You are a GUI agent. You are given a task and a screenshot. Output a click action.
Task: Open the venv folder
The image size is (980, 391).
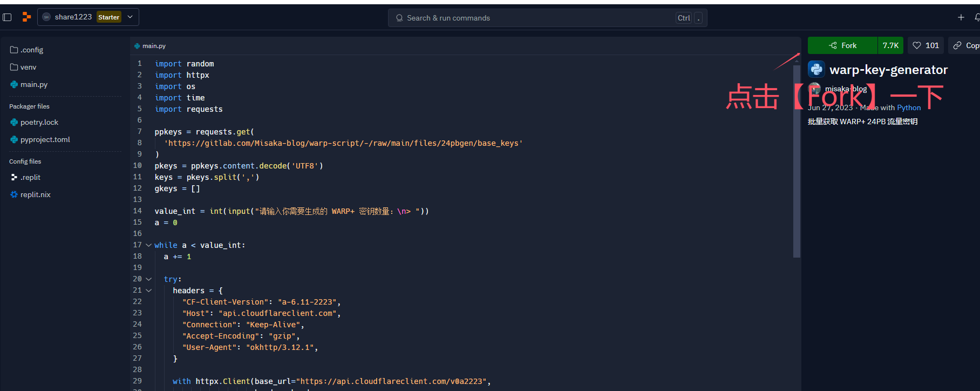tap(28, 67)
